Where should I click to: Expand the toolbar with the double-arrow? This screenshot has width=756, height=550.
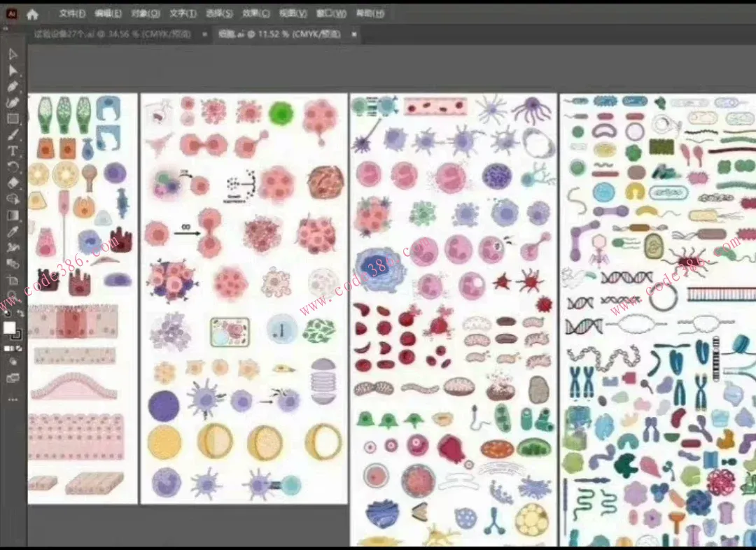point(6,29)
